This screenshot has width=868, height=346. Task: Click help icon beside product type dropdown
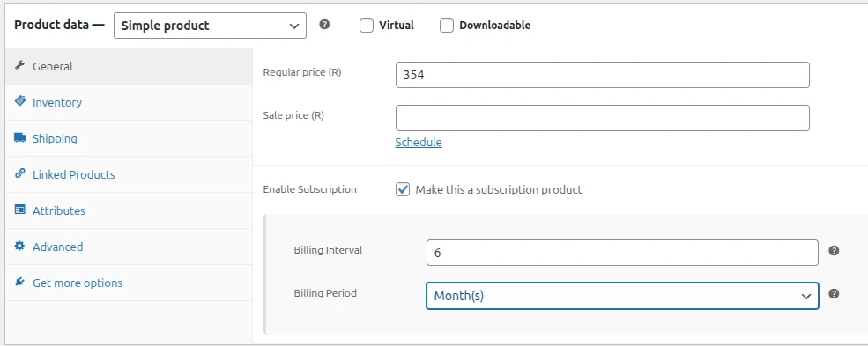[325, 25]
